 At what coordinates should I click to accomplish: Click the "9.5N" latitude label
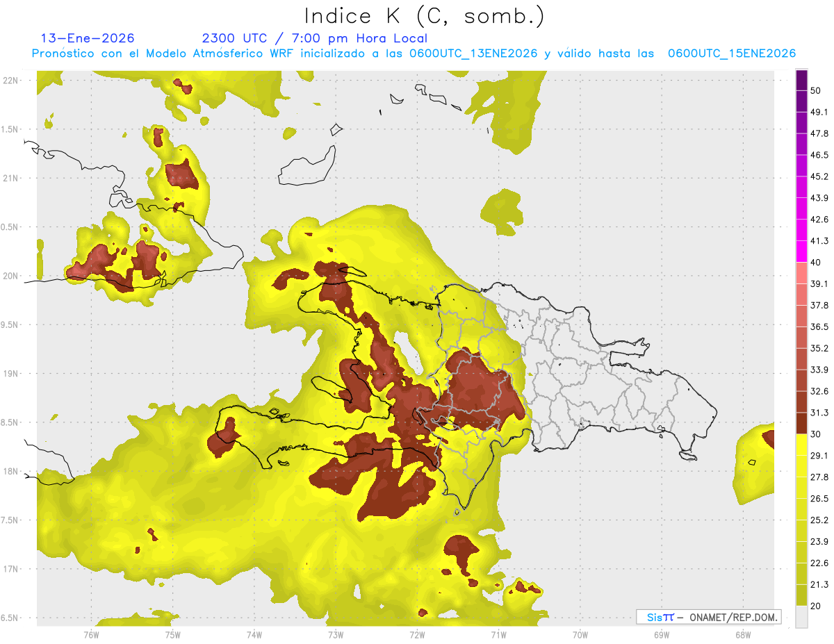click(10, 324)
